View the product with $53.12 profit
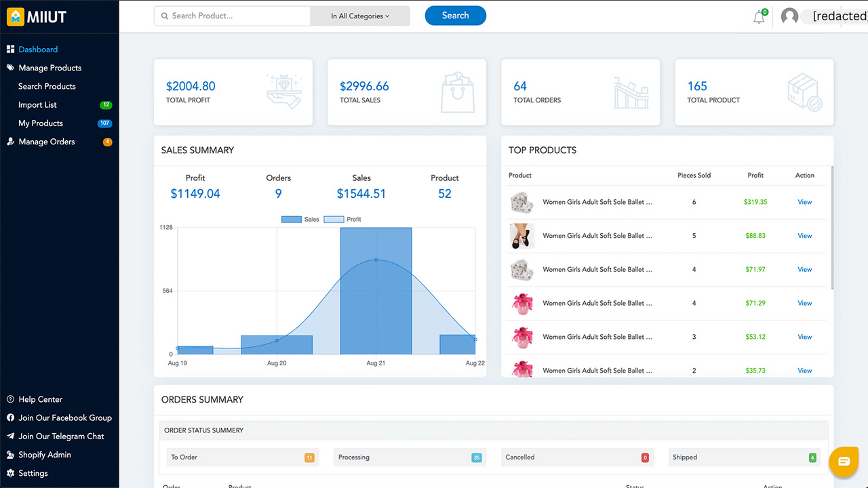 pyautogui.click(x=805, y=337)
